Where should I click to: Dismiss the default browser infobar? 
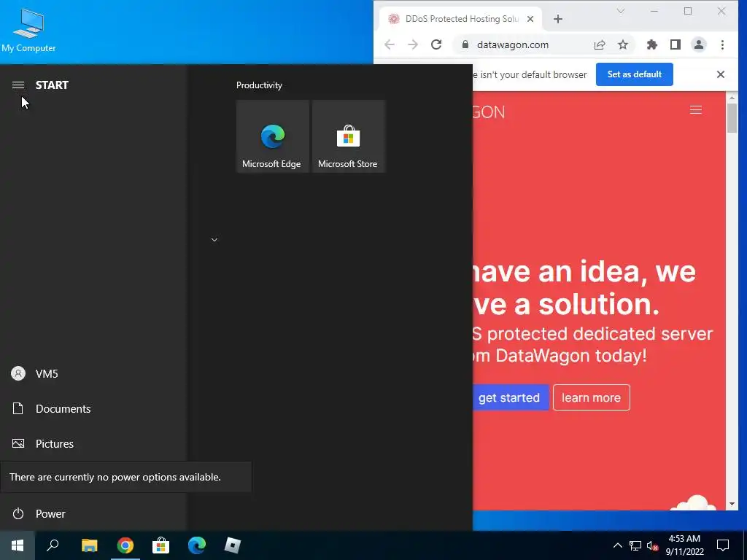[720, 74]
